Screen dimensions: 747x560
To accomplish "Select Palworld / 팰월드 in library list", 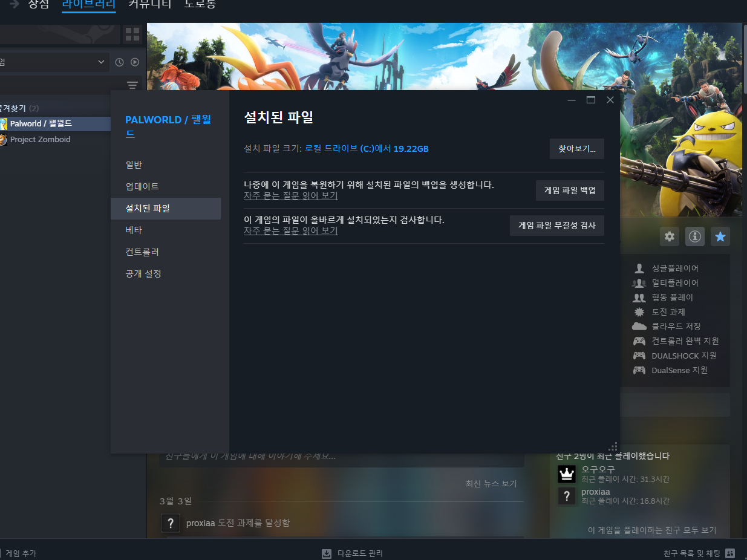I will (x=55, y=124).
